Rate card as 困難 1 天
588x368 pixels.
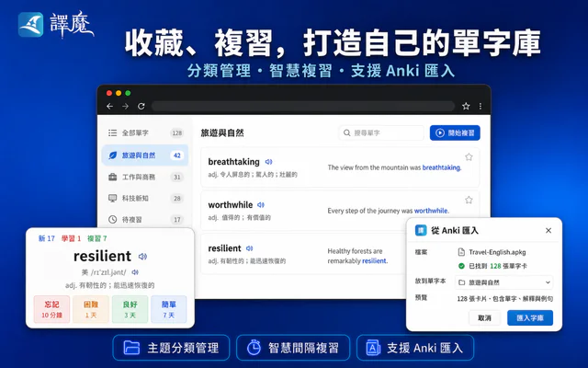coord(91,309)
